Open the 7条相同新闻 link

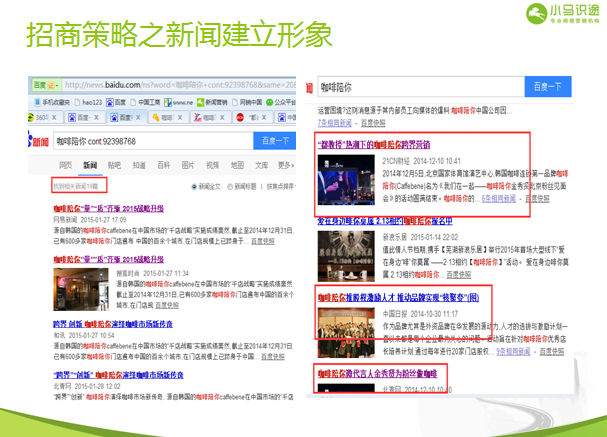334,123
